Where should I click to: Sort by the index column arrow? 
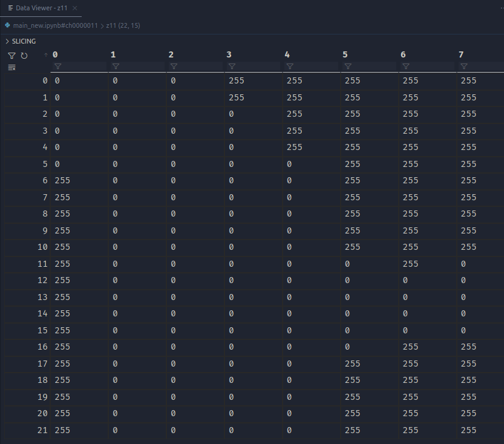[45, 55]
